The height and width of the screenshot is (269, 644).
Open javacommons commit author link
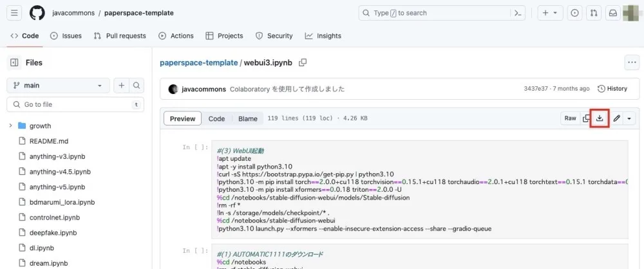(x=204, y=89)
